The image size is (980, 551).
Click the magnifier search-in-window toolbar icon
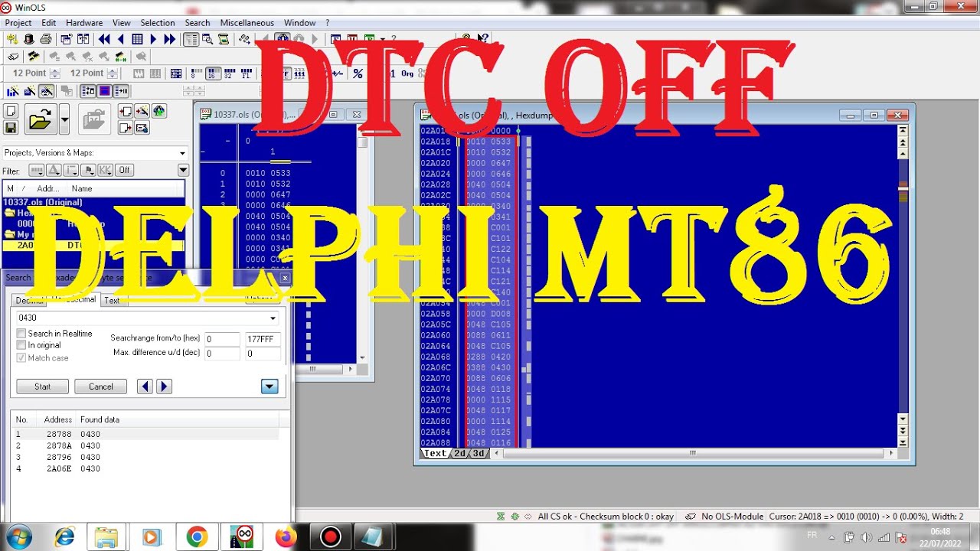[207, 39]
